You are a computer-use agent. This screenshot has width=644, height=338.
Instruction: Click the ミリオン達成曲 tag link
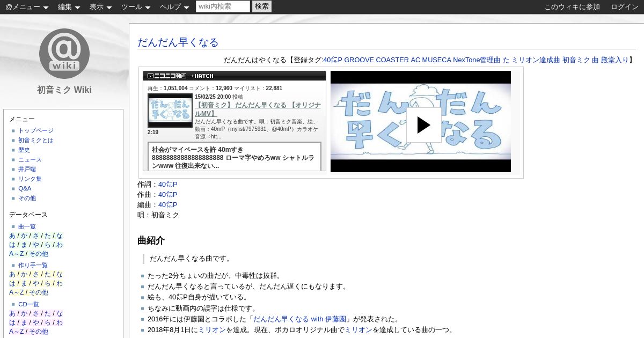point(536,60)
